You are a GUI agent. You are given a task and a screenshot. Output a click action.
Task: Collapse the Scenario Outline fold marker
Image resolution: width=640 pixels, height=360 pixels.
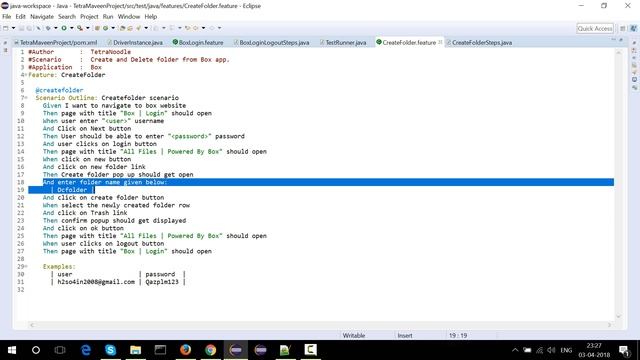point(26,98)
